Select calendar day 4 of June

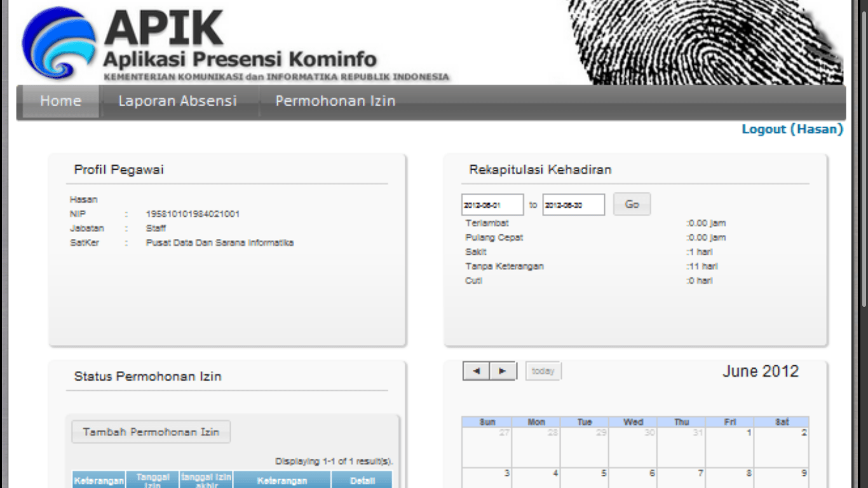click(536, 478)
